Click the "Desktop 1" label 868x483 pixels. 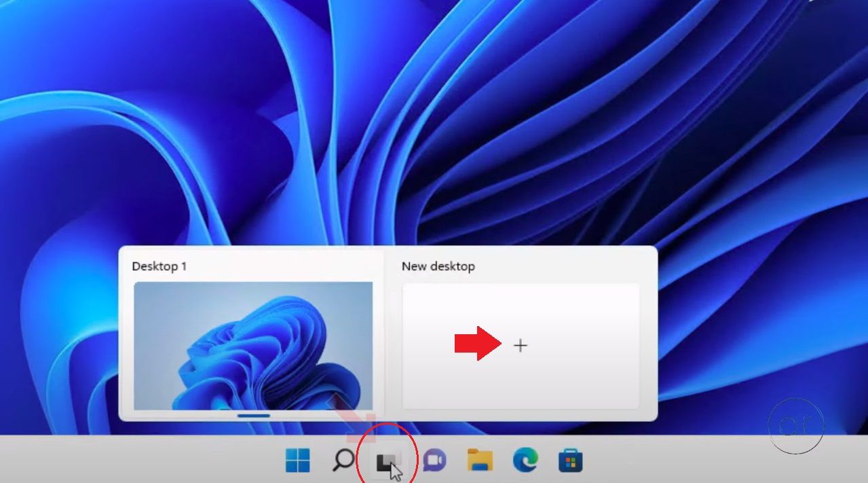coord(159,266)
